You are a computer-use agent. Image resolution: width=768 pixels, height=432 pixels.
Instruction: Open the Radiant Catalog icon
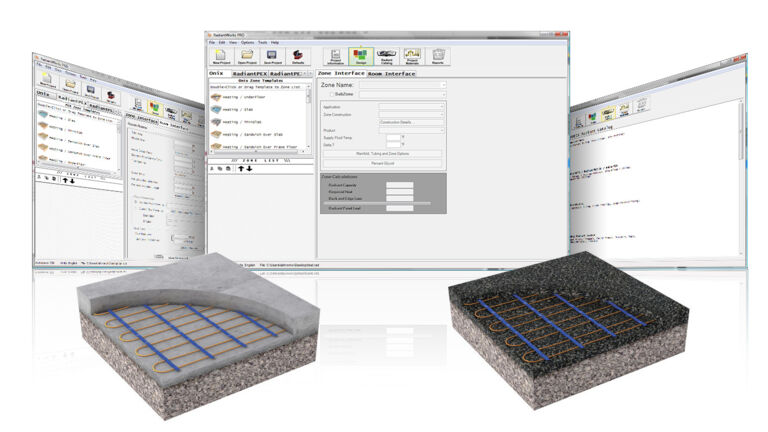(386, 58)
